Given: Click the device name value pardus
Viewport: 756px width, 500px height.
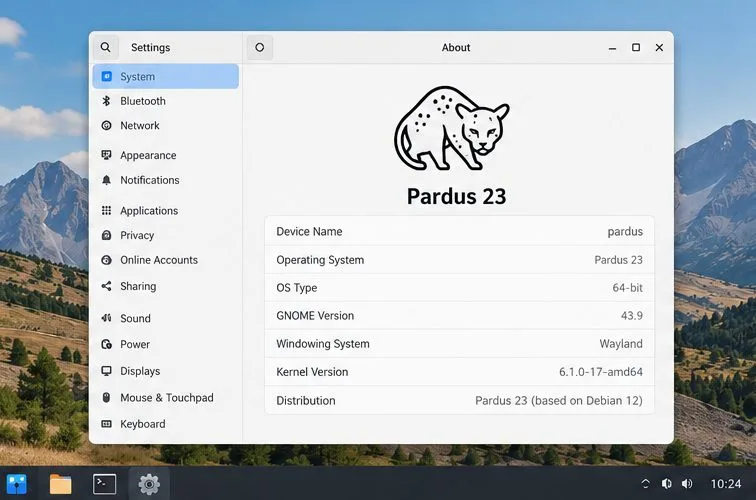Looking at the screenshot, I should 625,232.
